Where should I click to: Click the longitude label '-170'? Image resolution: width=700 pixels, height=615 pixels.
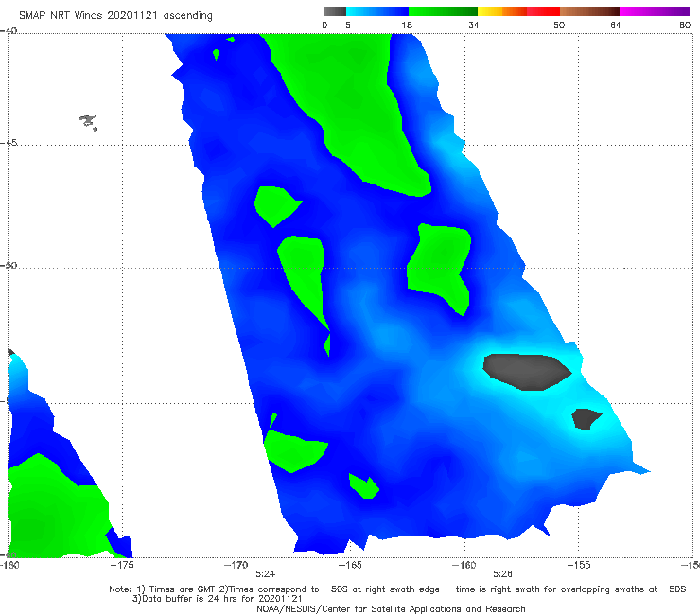pyautogui.click(x=236, y=565)
